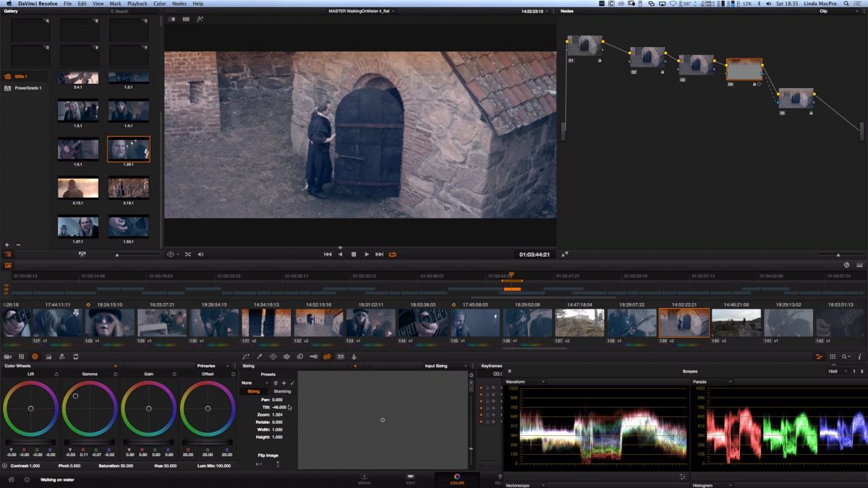
Task: Switch to the Blanking tab
Action: [282, 391]
